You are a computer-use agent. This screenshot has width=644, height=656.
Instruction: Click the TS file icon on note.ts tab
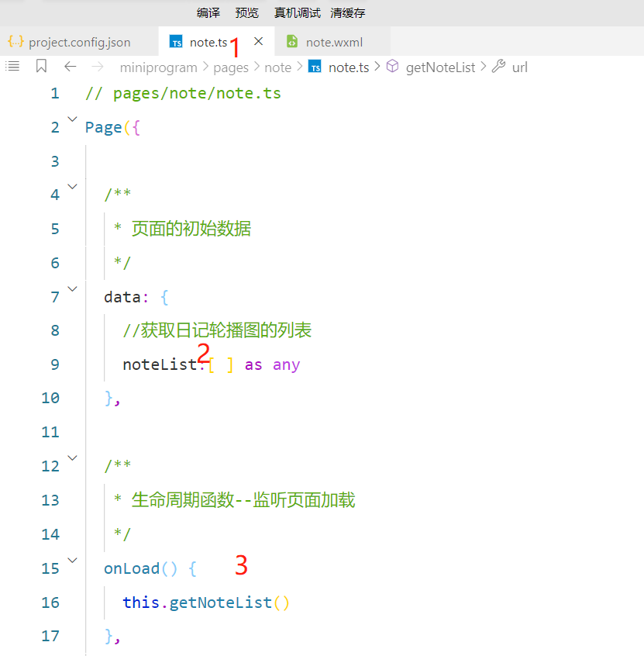tap(176, 41)
